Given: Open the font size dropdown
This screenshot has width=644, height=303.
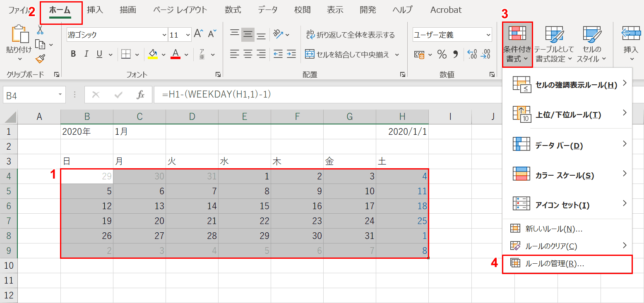Looking at the screenshot, I should 187,35.
